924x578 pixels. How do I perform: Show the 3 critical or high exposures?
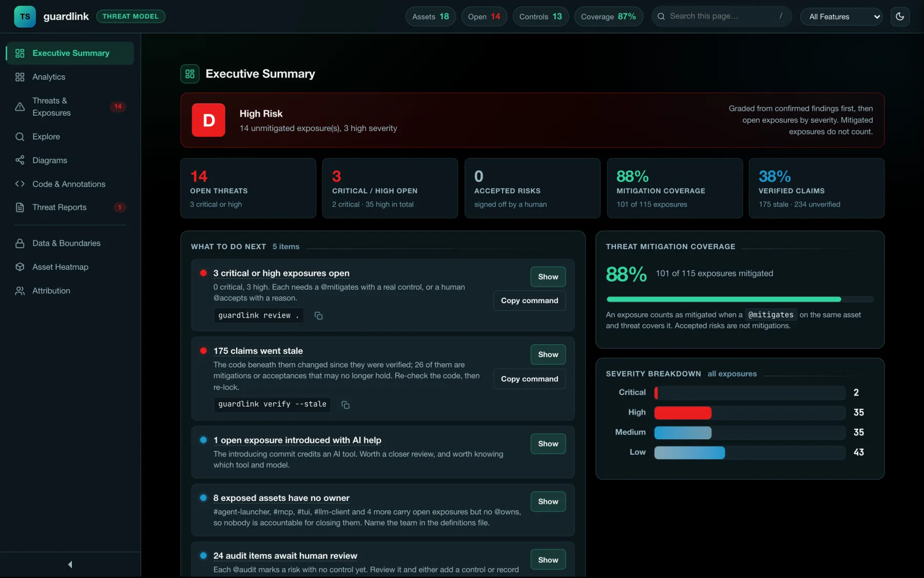pyautogui.click(x=548, y=277)
